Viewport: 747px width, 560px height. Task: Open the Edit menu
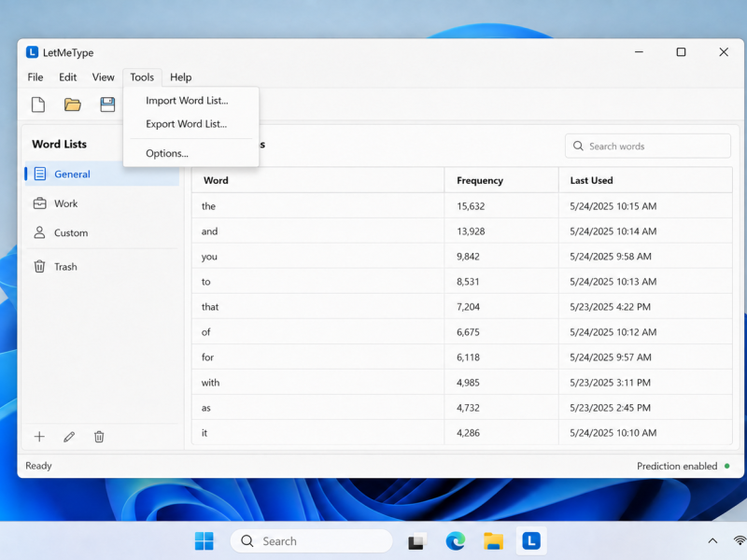(x=67, y=77)
